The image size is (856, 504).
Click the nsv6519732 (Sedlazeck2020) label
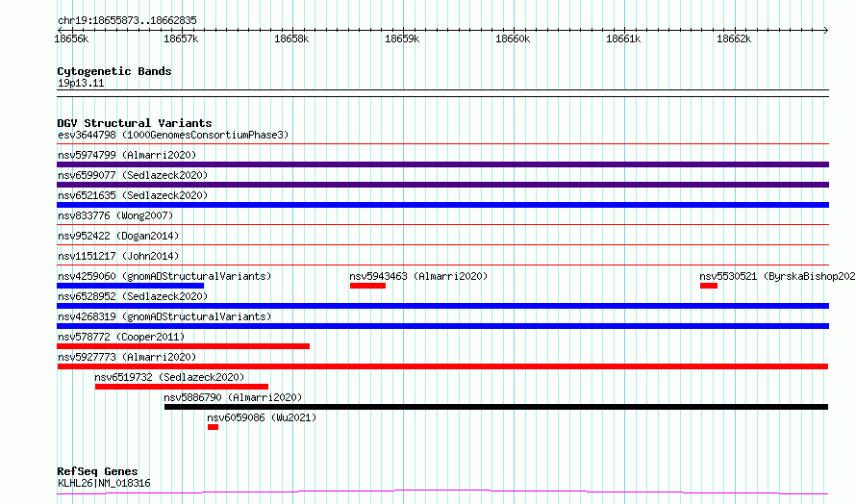(x=169, y=377)
